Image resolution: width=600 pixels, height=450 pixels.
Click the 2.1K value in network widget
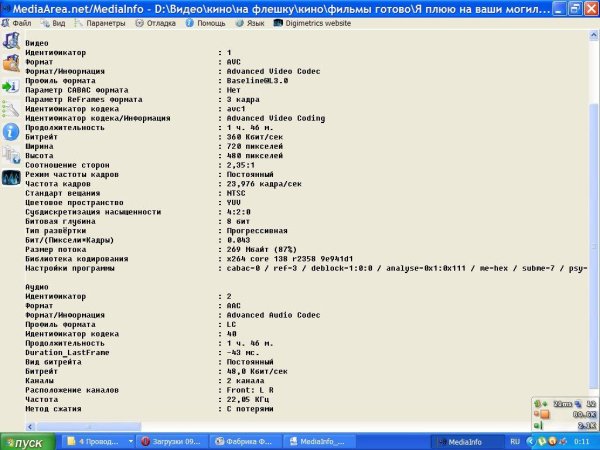[587, 426]
